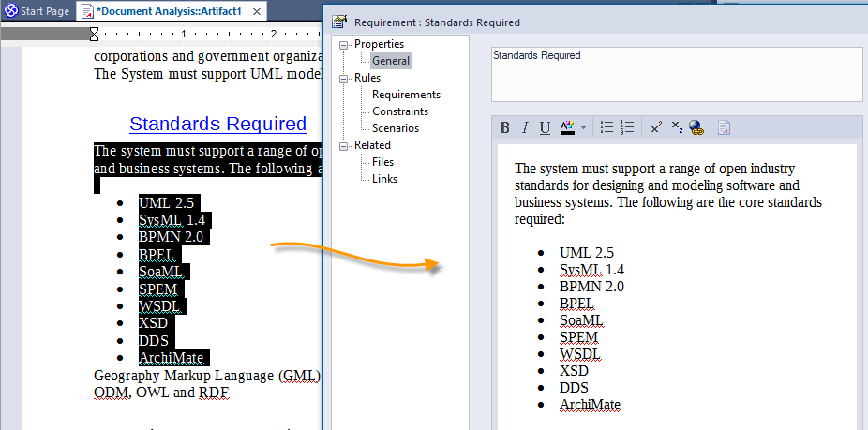Collapse the Related tree node

click(344, 146)
